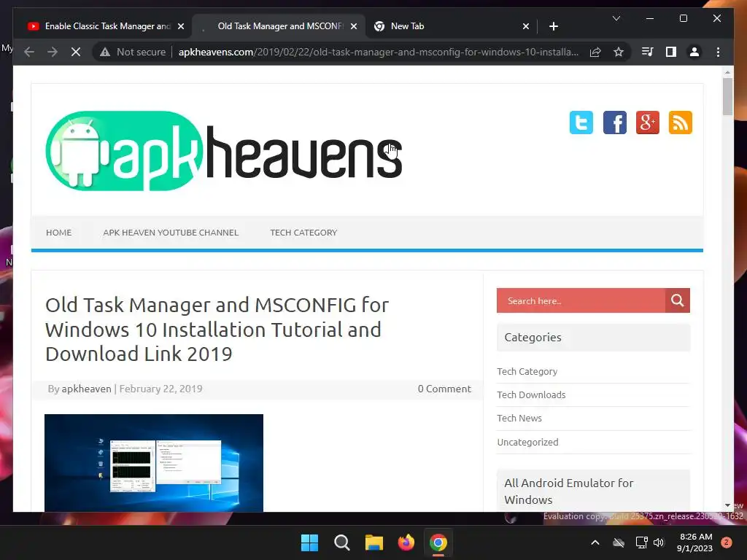The image size is (747, 560).
Task: Open the Twitter social icon
Action: 581,122
